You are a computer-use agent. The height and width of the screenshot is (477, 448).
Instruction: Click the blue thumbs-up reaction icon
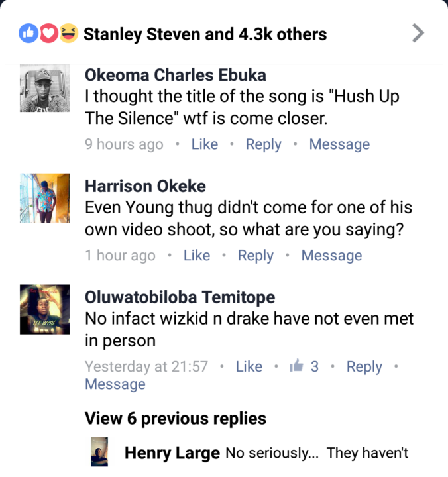pyautogui.click(x=28, y=33)
